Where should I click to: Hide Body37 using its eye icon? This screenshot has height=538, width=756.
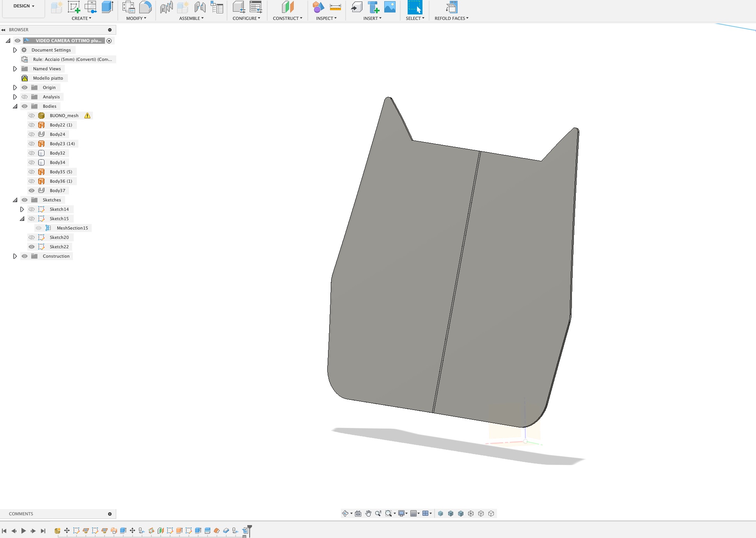coord(32,191)
